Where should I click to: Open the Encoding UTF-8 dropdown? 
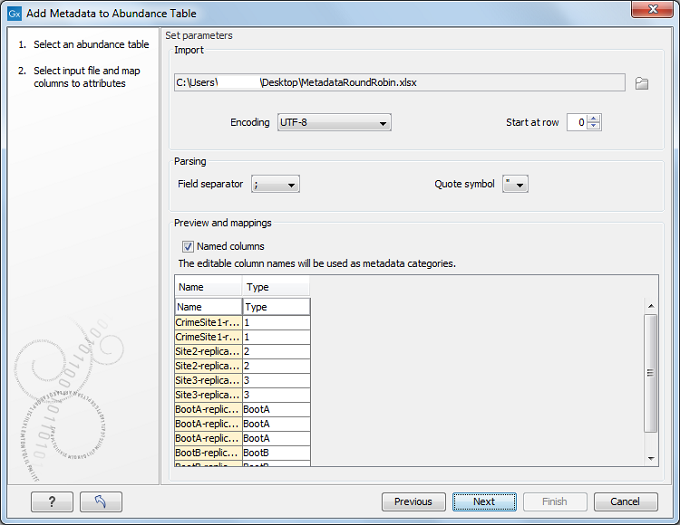click(x=333, y=122)
